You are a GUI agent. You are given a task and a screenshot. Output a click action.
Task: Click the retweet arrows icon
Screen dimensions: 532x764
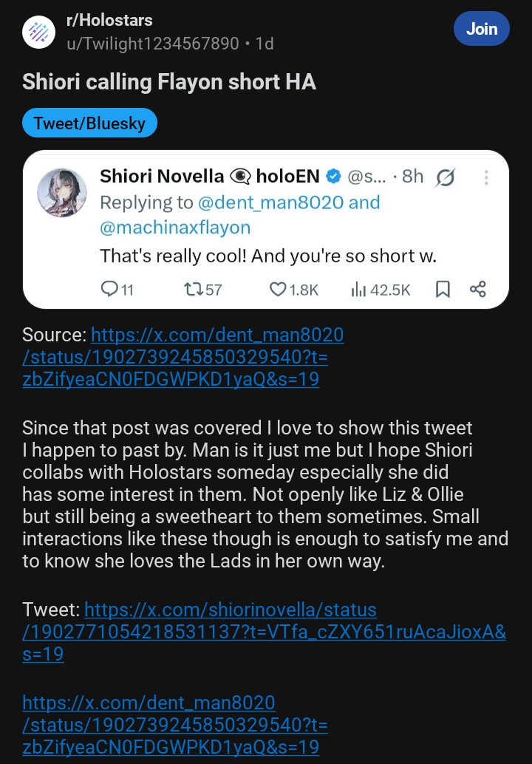pyautogui.click(x=192, y=290)
